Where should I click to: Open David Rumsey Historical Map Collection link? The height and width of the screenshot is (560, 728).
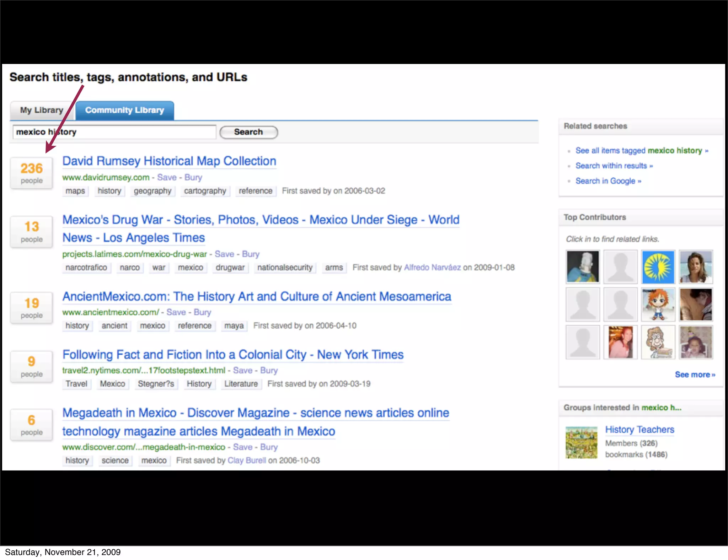click(x=169, y=161)
